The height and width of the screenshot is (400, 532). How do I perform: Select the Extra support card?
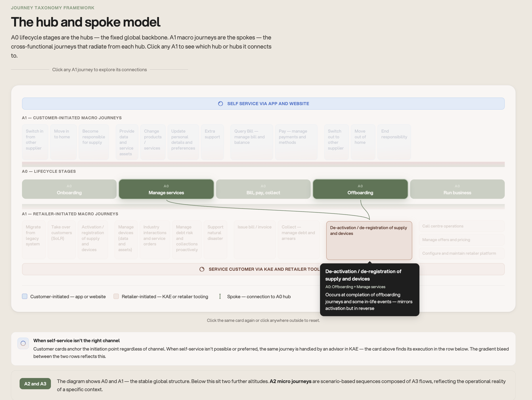(212, 142)
